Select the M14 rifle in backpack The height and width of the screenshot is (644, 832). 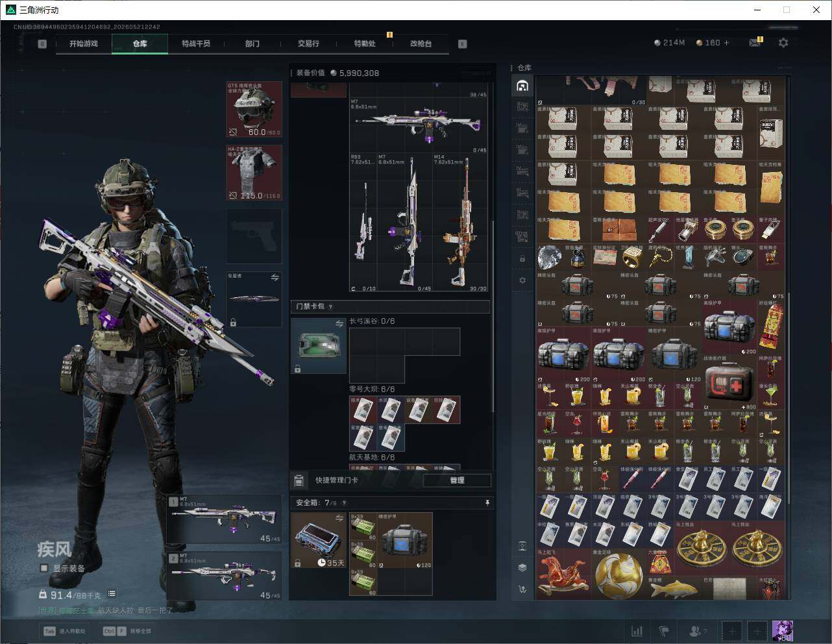coord(460,223)
